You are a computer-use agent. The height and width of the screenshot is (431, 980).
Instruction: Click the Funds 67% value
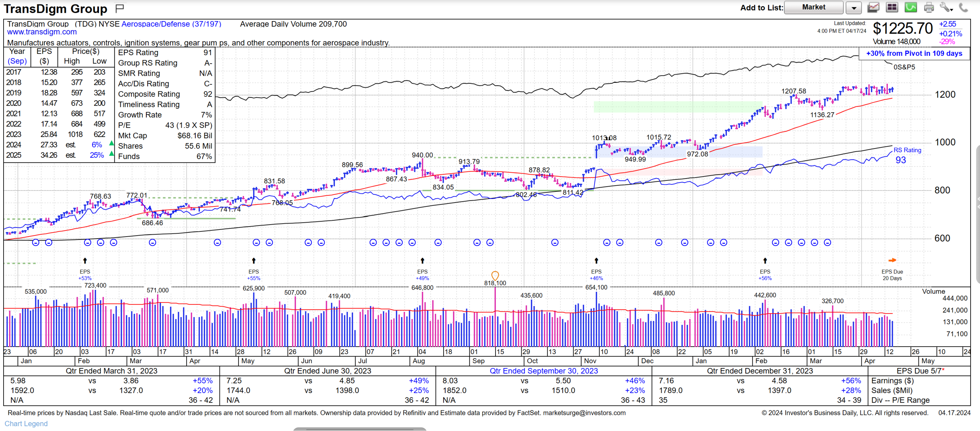(x=204, y=157)
